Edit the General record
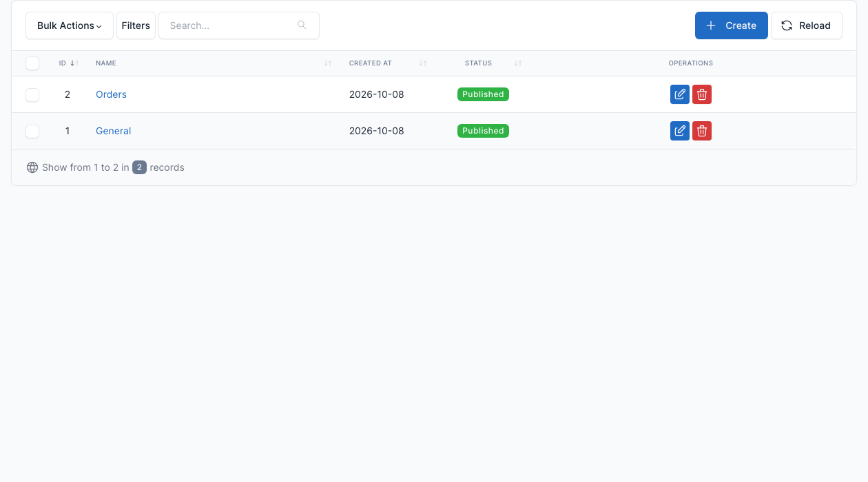 (680, 131)
